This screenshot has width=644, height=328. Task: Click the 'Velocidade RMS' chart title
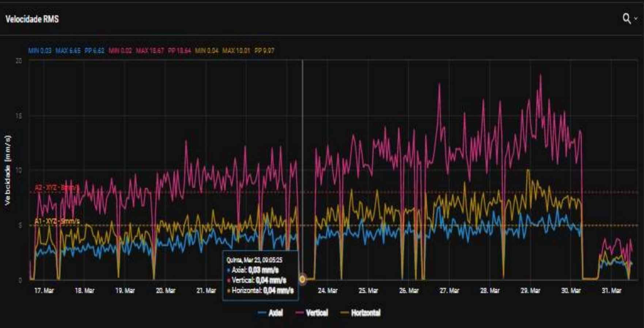pos(32,19)
